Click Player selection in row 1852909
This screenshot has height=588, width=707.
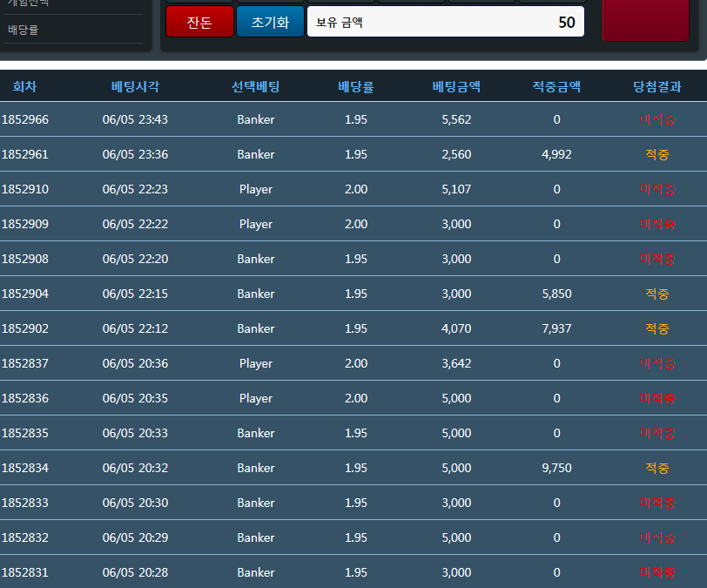click(256, 224)
